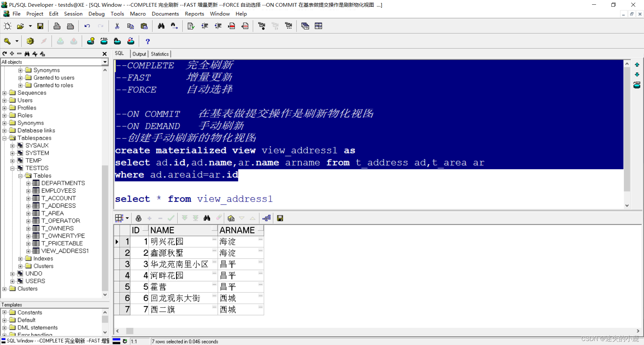Click the Help question mark icon
644x345 pixels.
148,41
